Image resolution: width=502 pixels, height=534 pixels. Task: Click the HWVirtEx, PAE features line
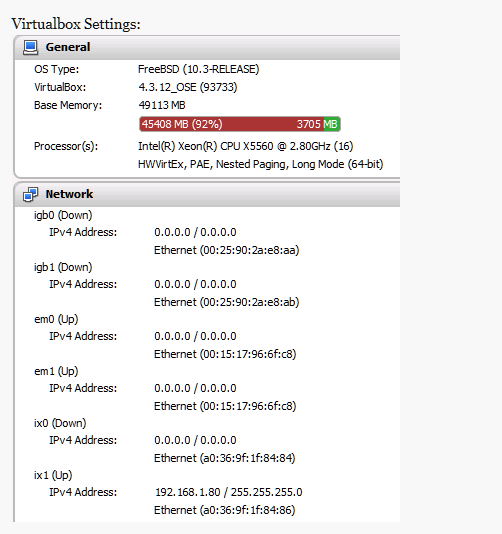pyautogui.click(x=261, y=164)
